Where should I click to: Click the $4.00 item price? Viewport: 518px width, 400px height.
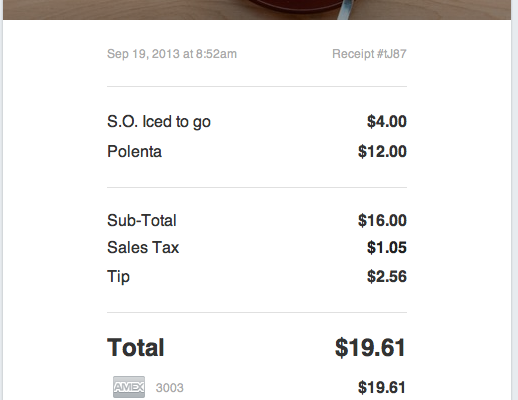(x=387, y=121)
